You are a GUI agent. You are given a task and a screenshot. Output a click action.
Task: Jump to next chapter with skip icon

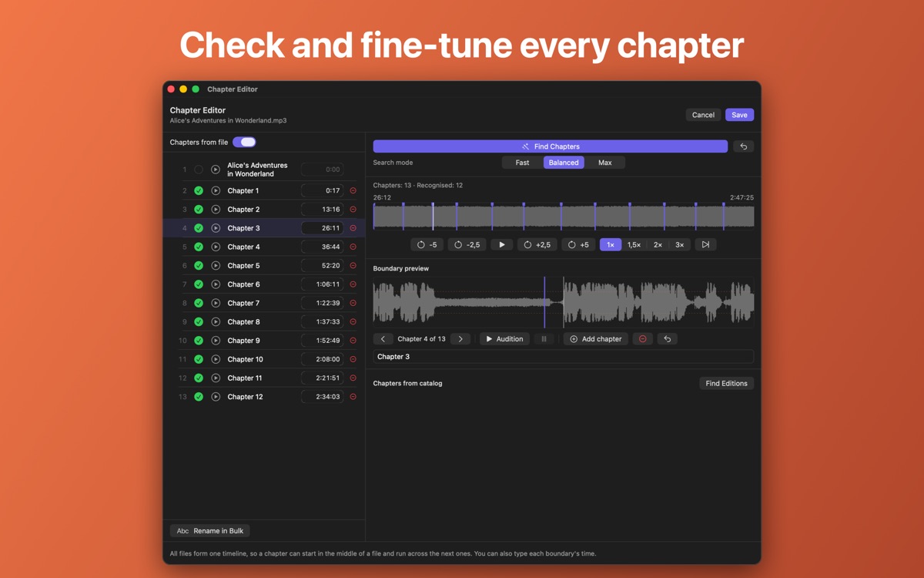tap(705, 244)
